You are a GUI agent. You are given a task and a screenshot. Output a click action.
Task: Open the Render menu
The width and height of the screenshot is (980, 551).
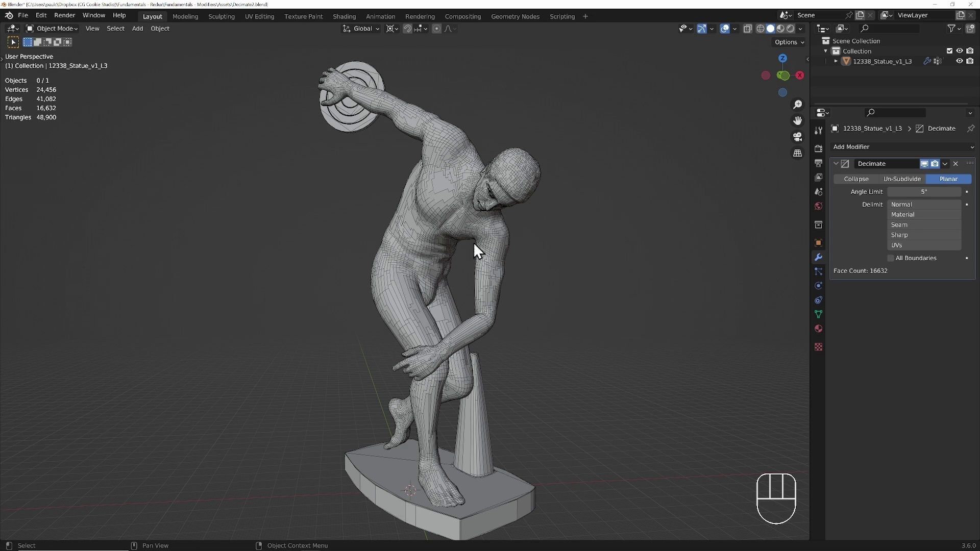coord(64,15)
